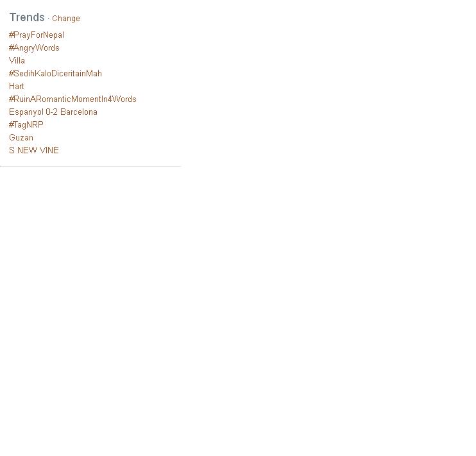Viewport: 476px width, 456px height.
Task: Open the #AngryWords hashtag
Action: (34, 48)
